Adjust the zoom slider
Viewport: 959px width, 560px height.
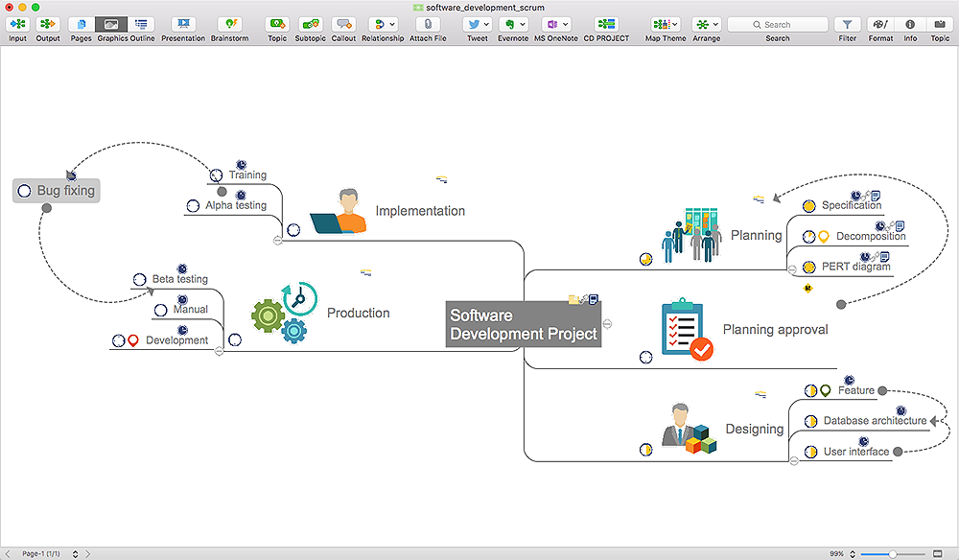[x=892, y=554]
